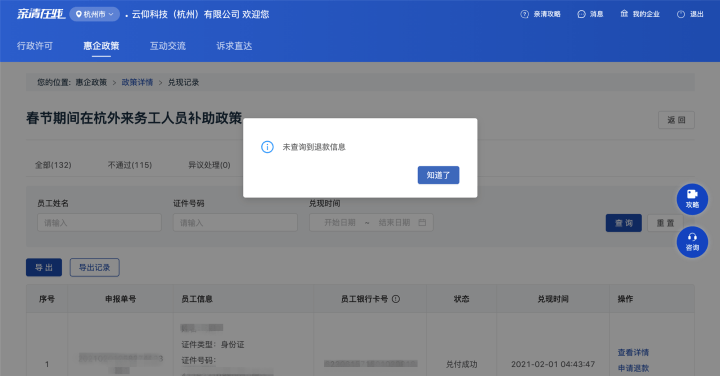The width and height of the screenshot is (720, 376).
Task: Click the 惠企政策 breadcrumb item
Action: tap(91, 82)
